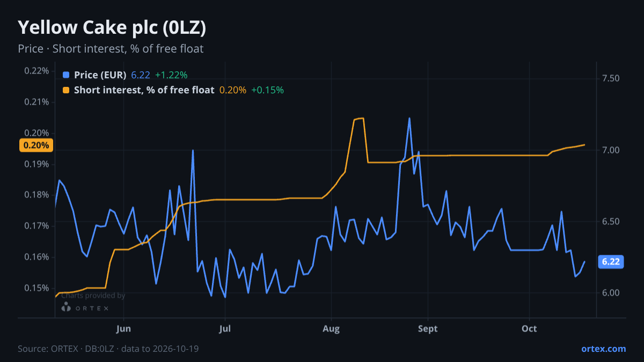Click the 7.00 right axis label
Screen dimensions: 644x362
coord(611,150)
